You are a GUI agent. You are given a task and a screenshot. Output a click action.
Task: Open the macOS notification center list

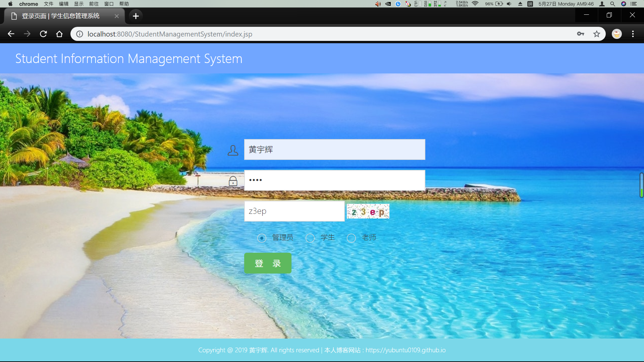pos(634,4)
